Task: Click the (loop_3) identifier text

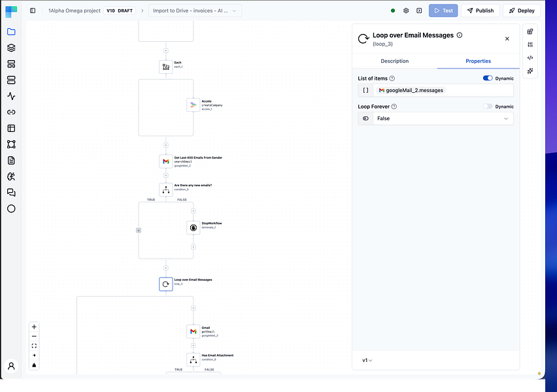Action: click(x=382, y=44)
